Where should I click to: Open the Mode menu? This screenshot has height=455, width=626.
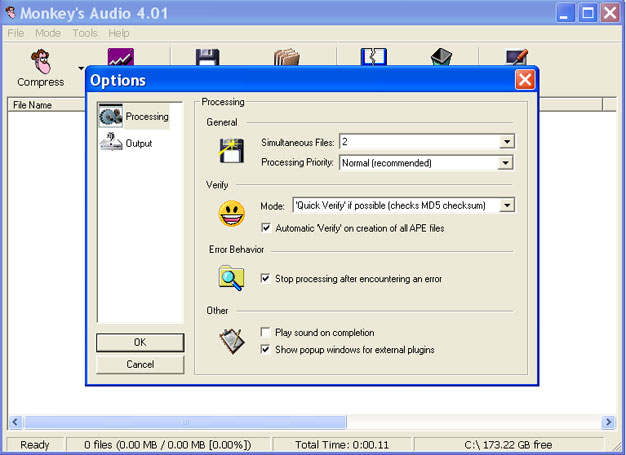pos(48,33)
